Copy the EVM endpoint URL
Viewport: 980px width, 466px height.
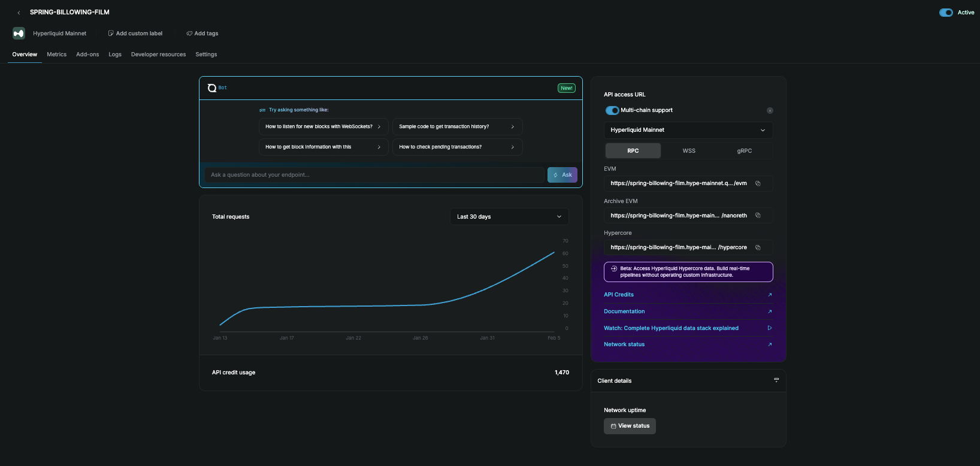pos(758,183)
